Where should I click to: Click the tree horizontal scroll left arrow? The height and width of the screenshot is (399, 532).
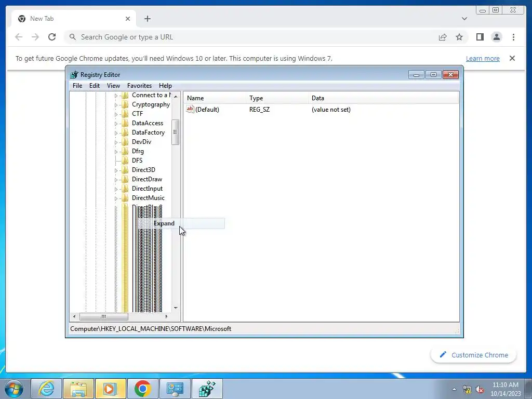(x=74, y=316)
